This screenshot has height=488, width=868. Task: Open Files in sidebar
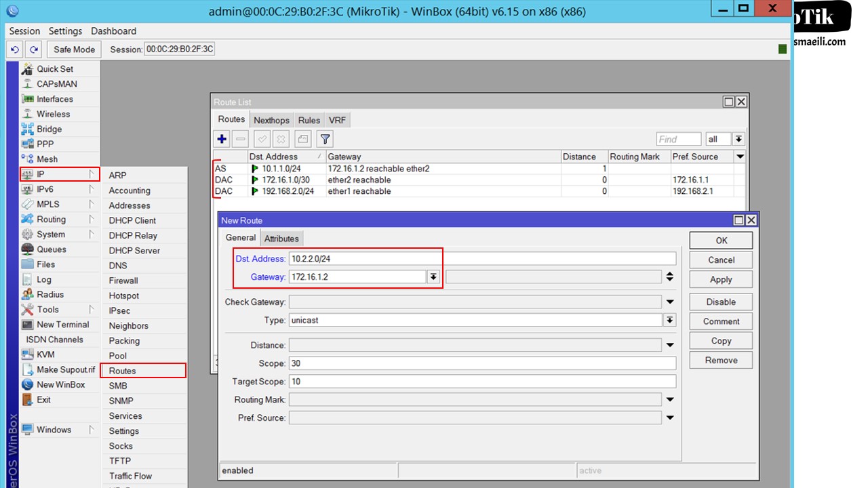(45, 264)
